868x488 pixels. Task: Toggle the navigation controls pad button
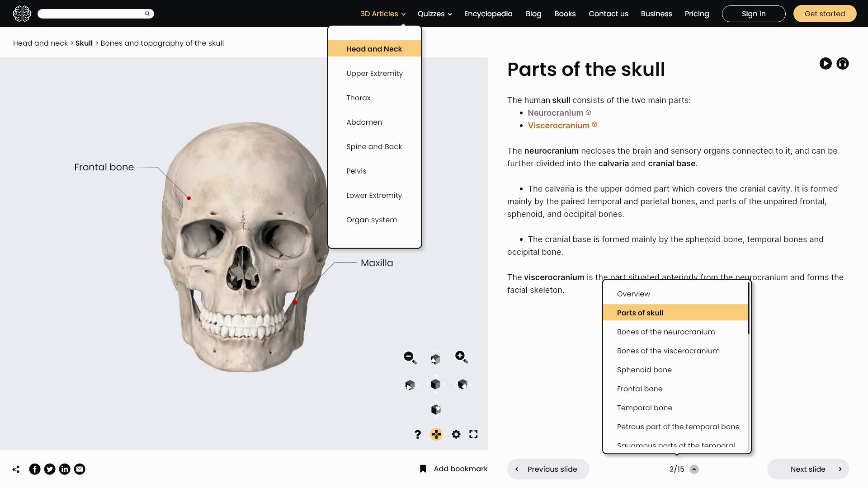pos(436,434)
